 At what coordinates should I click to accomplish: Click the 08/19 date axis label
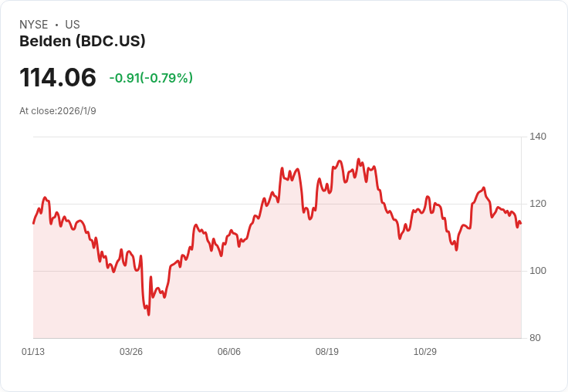tap(327, 351)
